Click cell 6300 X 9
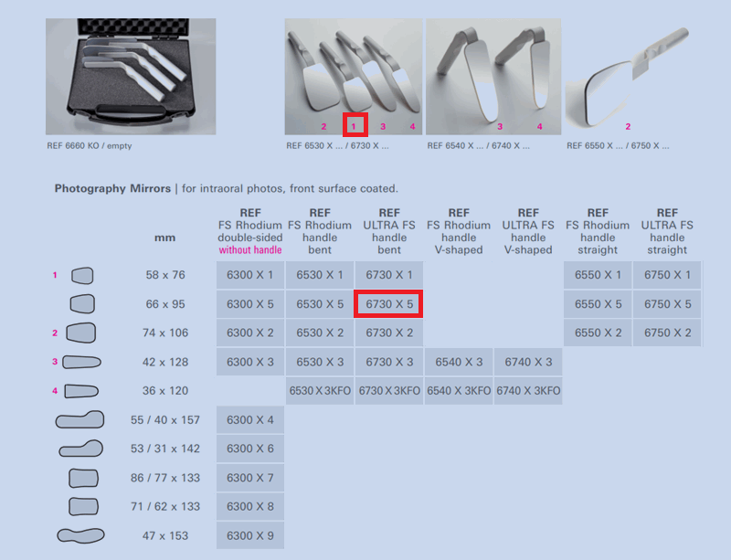Viewport: 731px width, 560px height. (250, 535)
